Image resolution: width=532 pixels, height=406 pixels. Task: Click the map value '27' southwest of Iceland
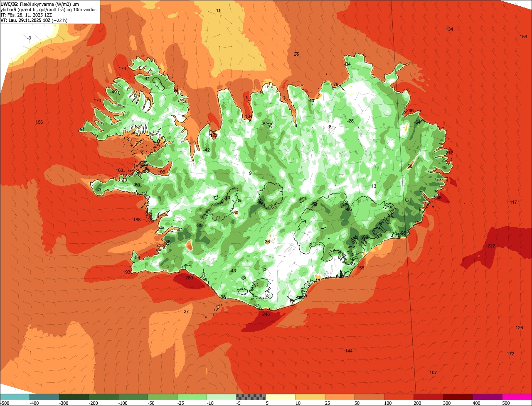pos(186,311)
